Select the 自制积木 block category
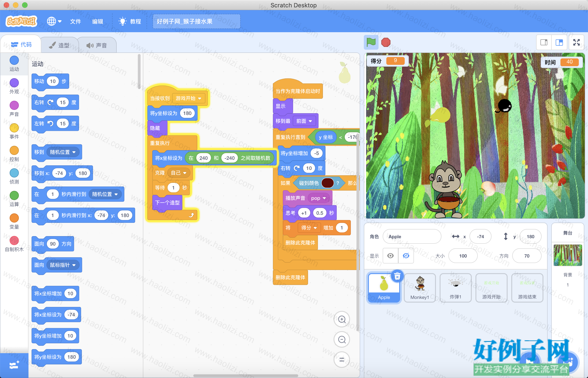 click(14, 244)
